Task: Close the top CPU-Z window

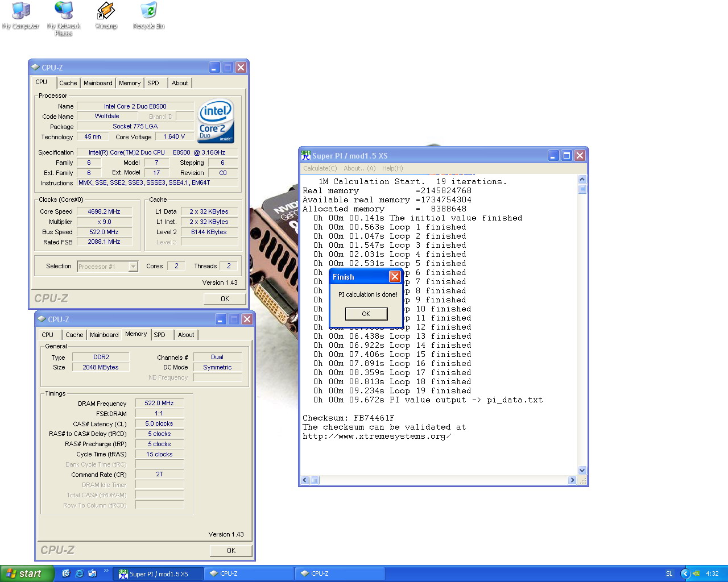Action: tap(241, 67)
